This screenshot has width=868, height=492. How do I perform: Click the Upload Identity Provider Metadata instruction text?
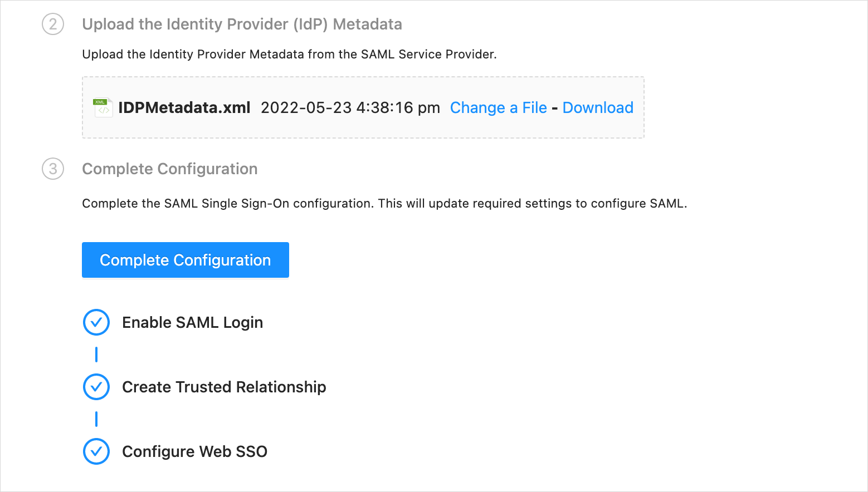click(x=289, y=55)
